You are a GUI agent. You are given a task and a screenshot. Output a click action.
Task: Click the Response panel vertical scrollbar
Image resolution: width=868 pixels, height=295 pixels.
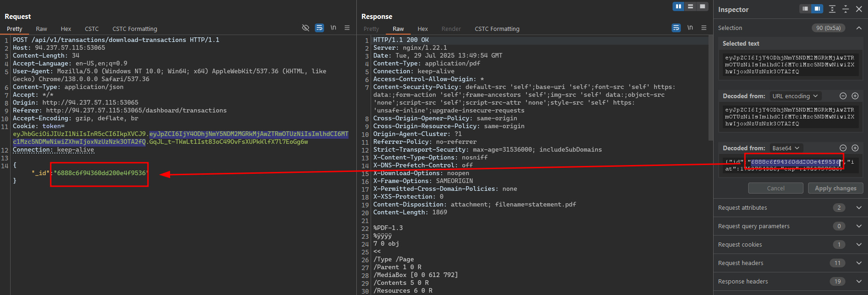point(710,88)
